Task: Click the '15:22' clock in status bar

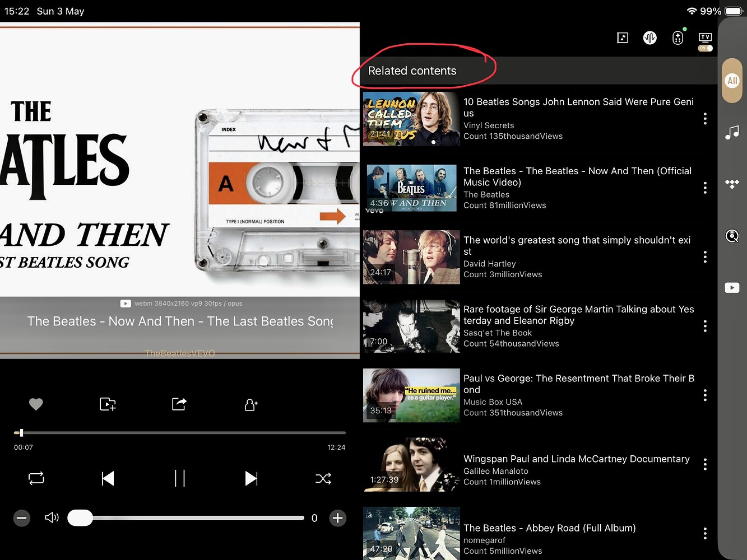Action: 17,11
